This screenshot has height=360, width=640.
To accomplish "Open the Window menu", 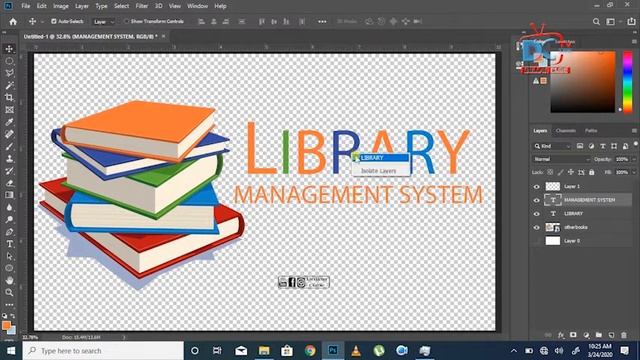I will [x=198, y=6].
